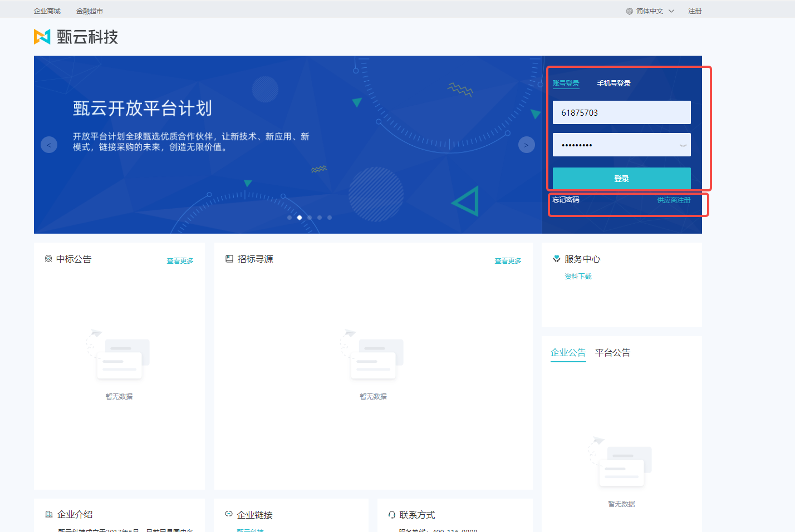Focus the password input field

621,145
